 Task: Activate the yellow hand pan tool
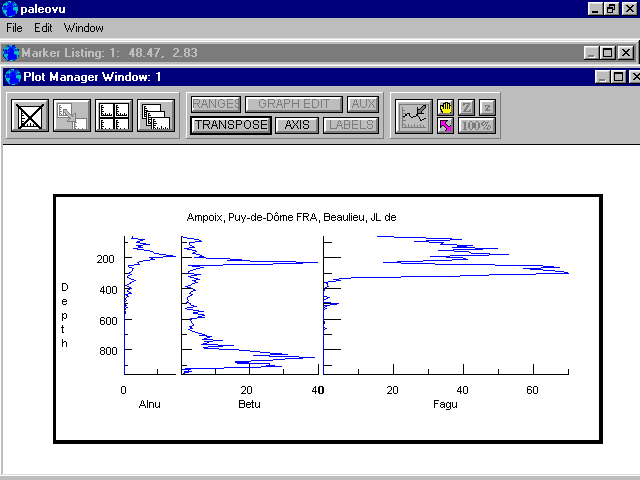446,107
